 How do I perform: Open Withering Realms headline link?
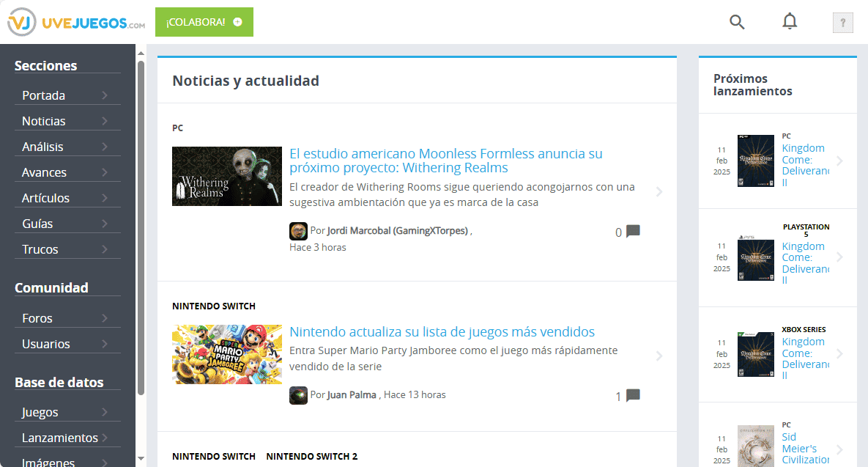[445, 161]
